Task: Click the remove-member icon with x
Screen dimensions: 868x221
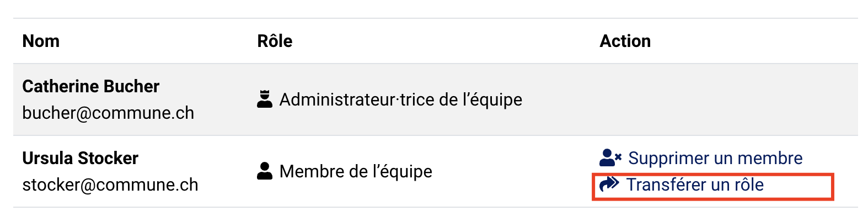Action: point(610,158)
